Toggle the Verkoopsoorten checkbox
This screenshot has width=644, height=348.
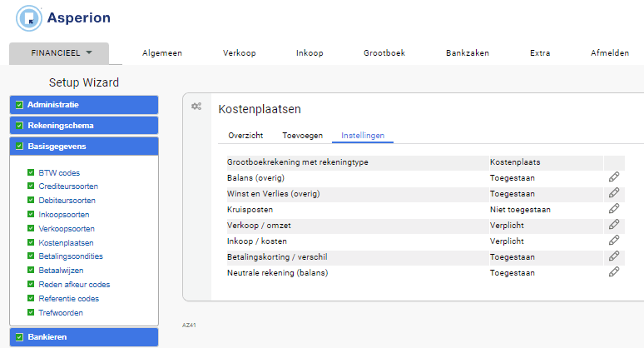(31, 228)
